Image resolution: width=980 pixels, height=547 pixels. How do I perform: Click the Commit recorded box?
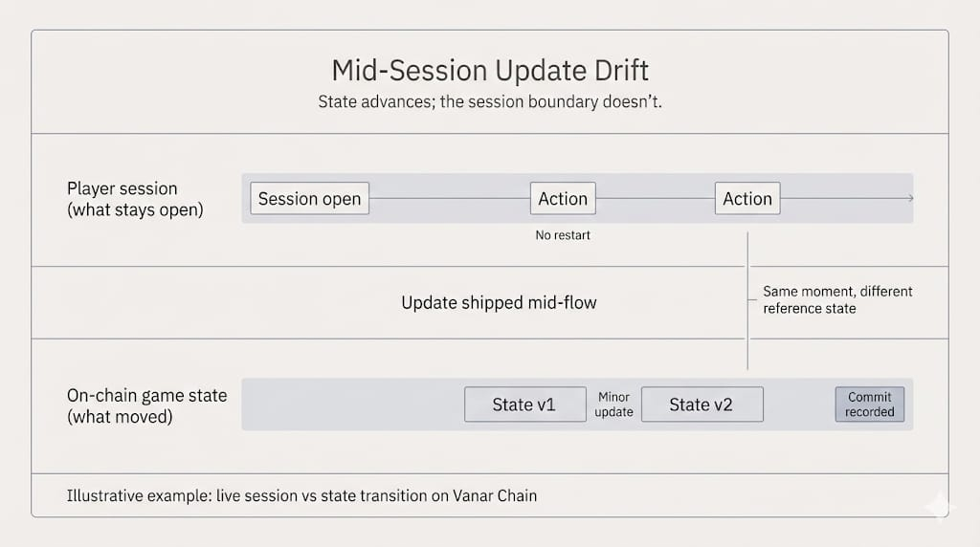click(869, 405)
